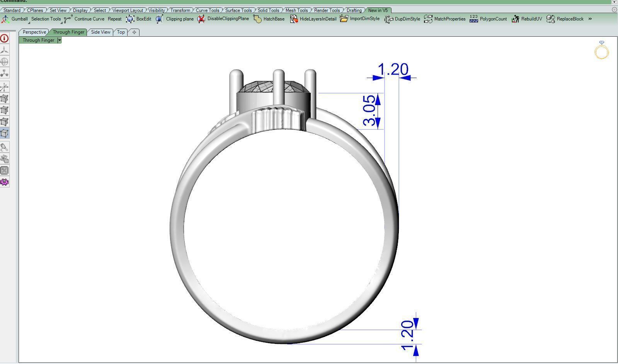Switch to the Transform tab
Screen dimensions: 618x364
(x=180, y=10)
